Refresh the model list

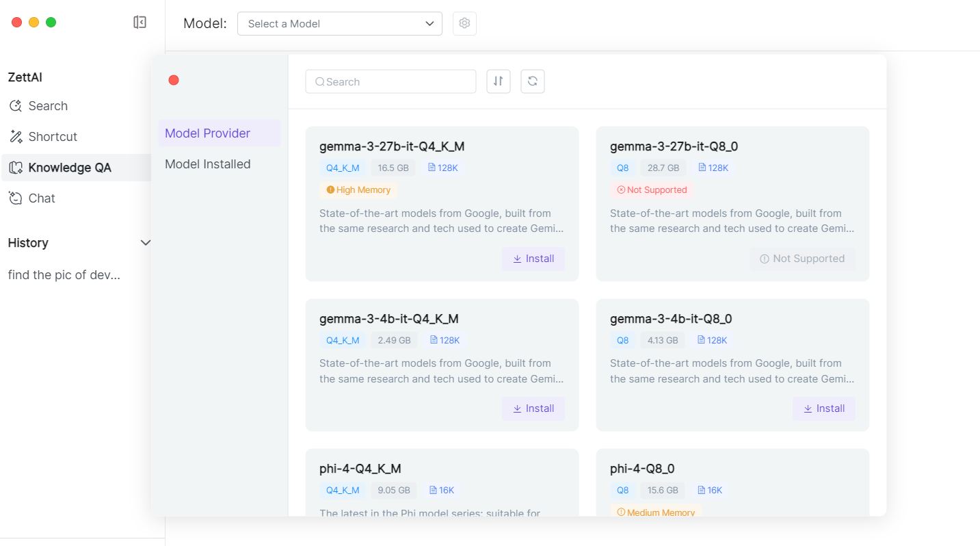point(532,81)
